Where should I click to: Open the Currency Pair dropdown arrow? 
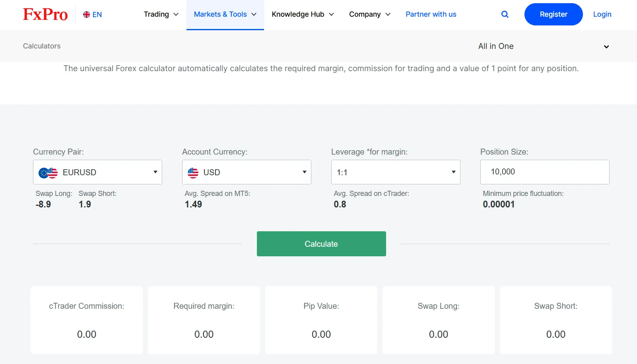tap(155, 172)
